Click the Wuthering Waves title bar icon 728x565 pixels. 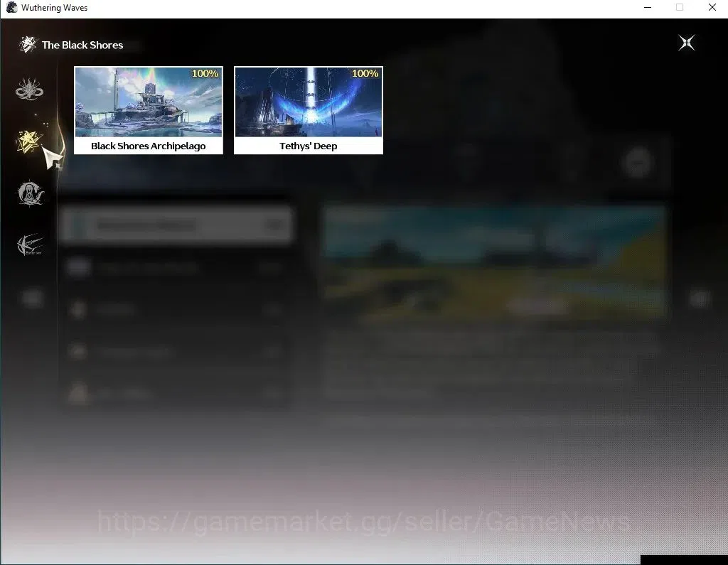[11, 7]
